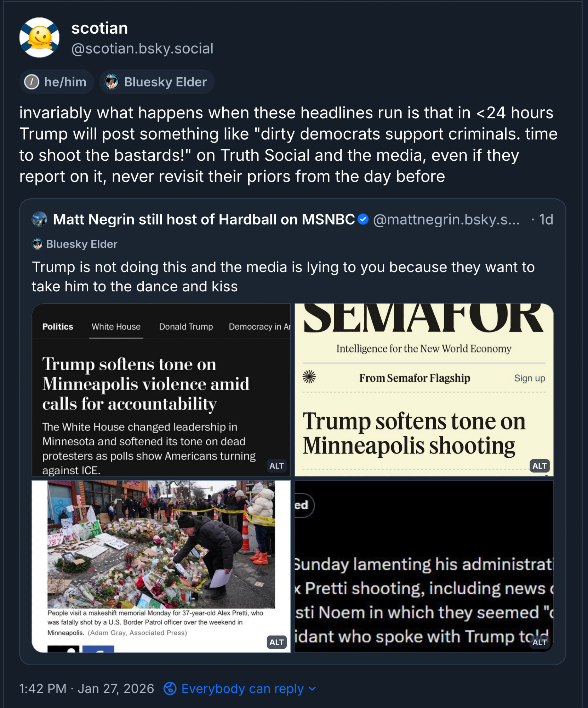Viewport: 588px width, 708px height.
Task: Open Matt Negrin's small avatar
Action: (x=39, y=219)
